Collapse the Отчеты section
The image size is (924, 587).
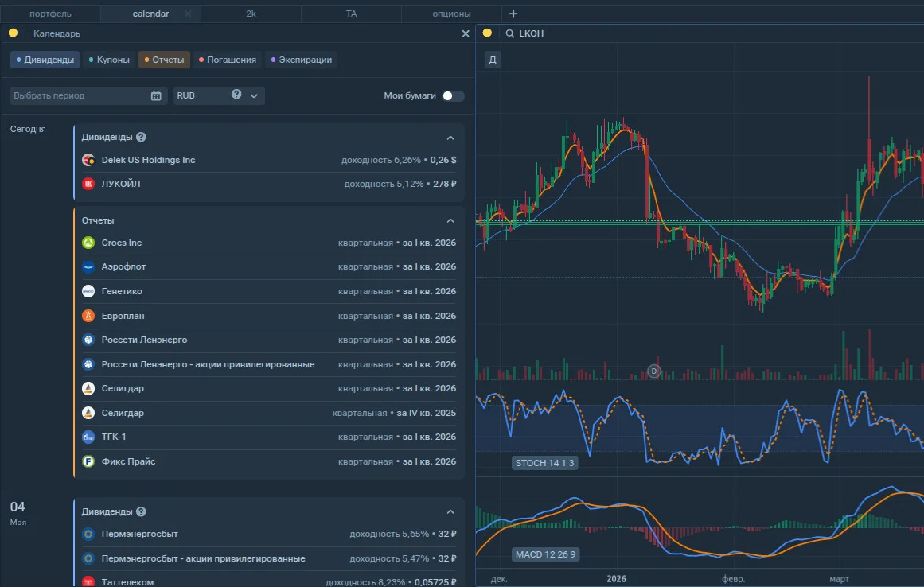(x=450, y=220)
